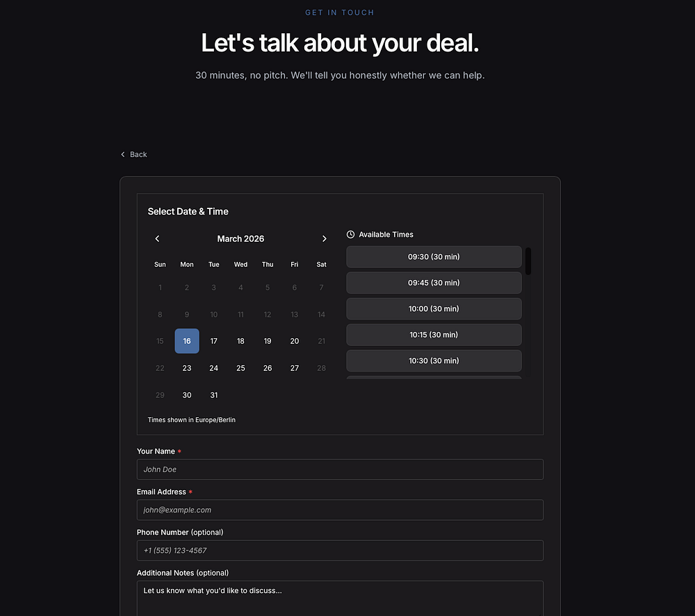Click the Back link
Image resolution: width=695 pixels, height=616 pixels.
tap(134, 155)
